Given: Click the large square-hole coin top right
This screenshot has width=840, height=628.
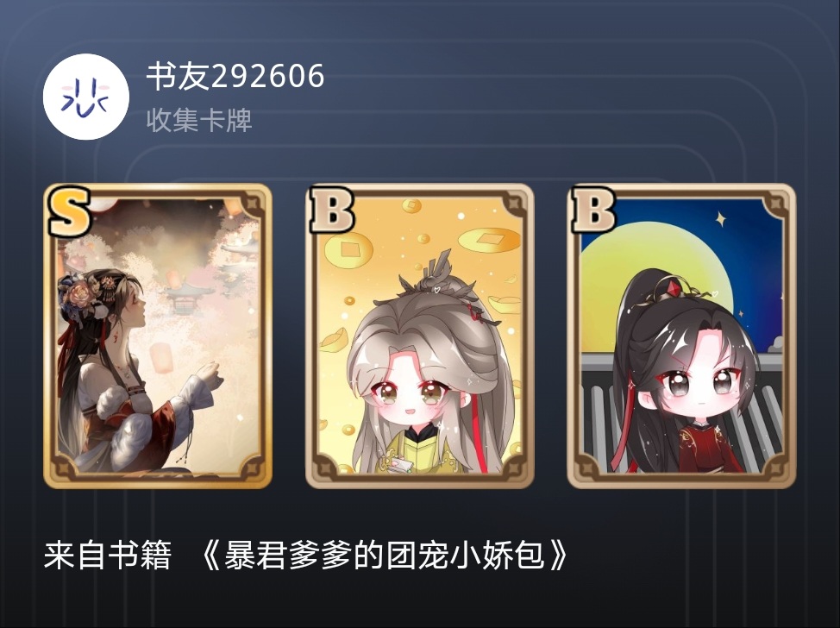Looking at the screenshot, I should tap(489, 240).
